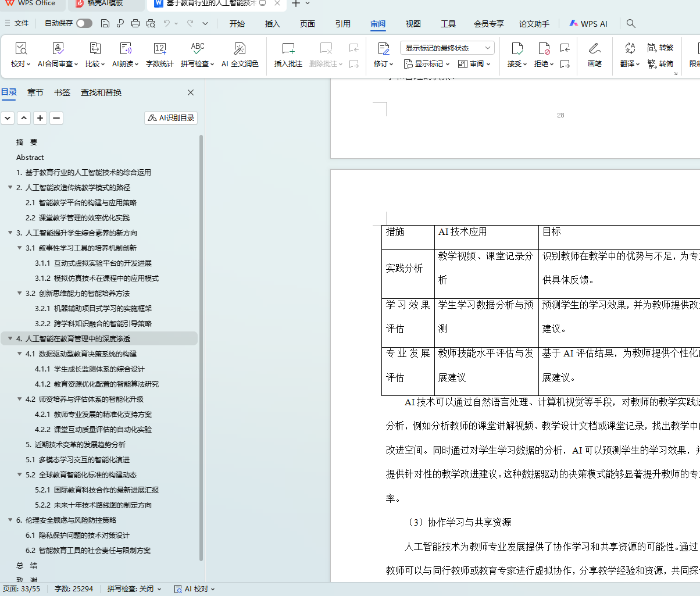Image resolution: width=700 pixels, height=596 pixels.
Task: Click the navigation pane vertical scrollbar
Action: pos(201,349)
